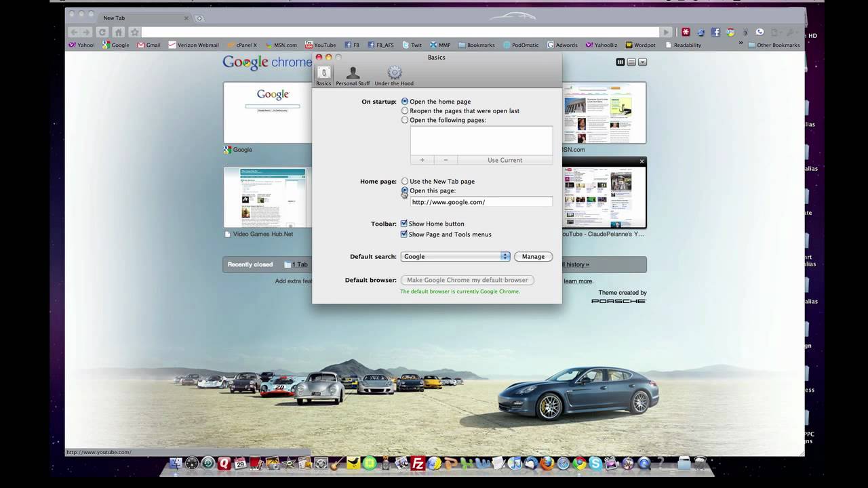The width and height of the screenshot is (868, 488).
Task: Uncheck the Show Home button checkbox
Action: click(403, 223)
